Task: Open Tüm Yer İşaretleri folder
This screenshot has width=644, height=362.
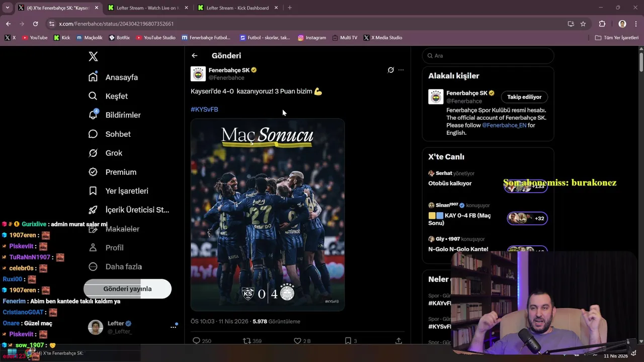Action: pos(616,38)
